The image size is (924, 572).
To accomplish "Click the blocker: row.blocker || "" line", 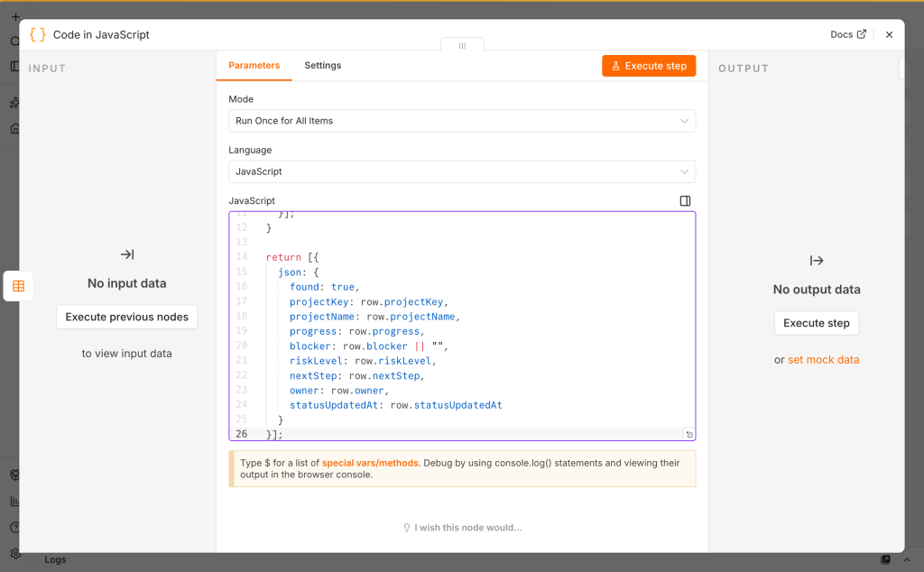I will tap(369, 346).
